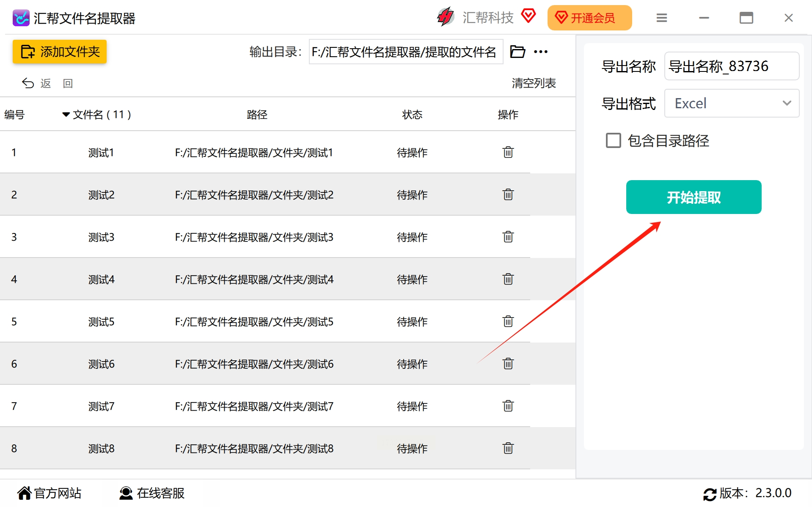Click the 操作 column header
The height and width of the screenshot is (507, 812).
[508, 115]
